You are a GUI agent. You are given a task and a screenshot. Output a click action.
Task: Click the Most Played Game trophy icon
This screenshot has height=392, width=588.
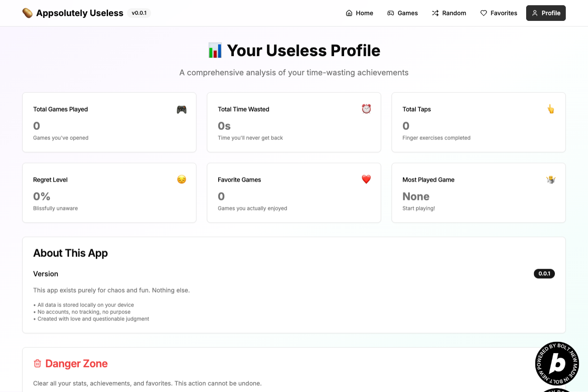click(x=551, y=179)
